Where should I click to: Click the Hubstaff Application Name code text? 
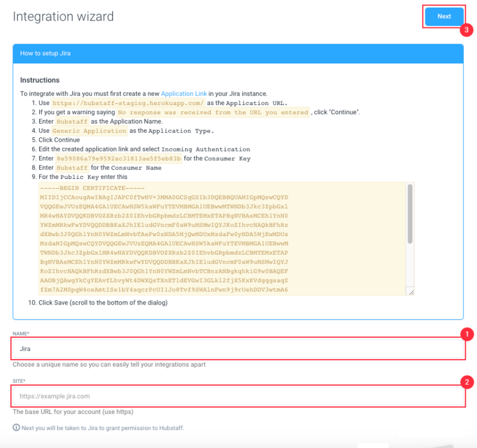coord(72,121)
